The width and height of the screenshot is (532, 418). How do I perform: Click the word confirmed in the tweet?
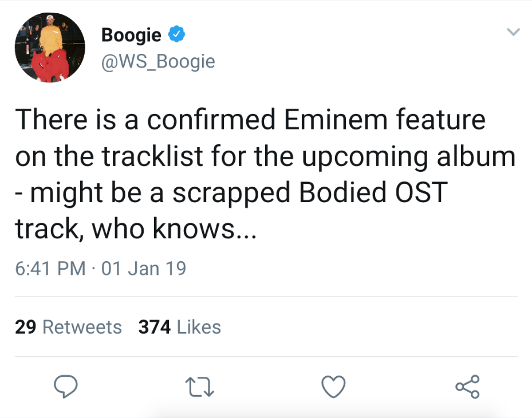click(x=211, y=120)
